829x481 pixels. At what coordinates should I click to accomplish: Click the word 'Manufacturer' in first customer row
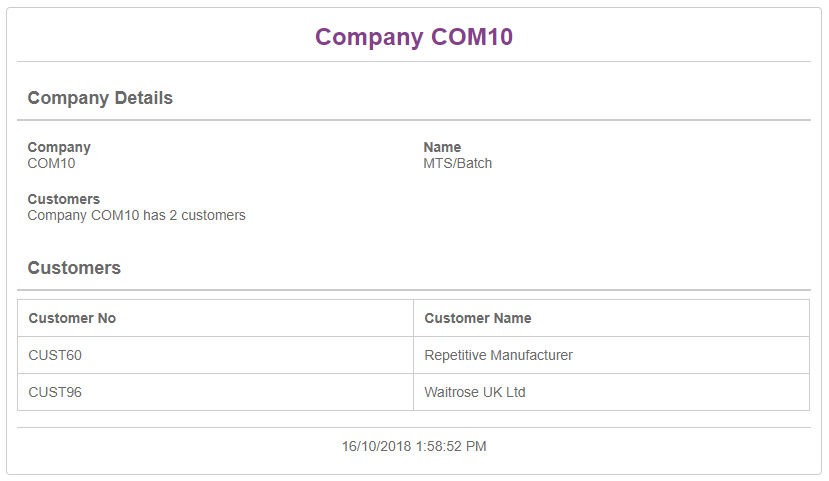[531, 355]
